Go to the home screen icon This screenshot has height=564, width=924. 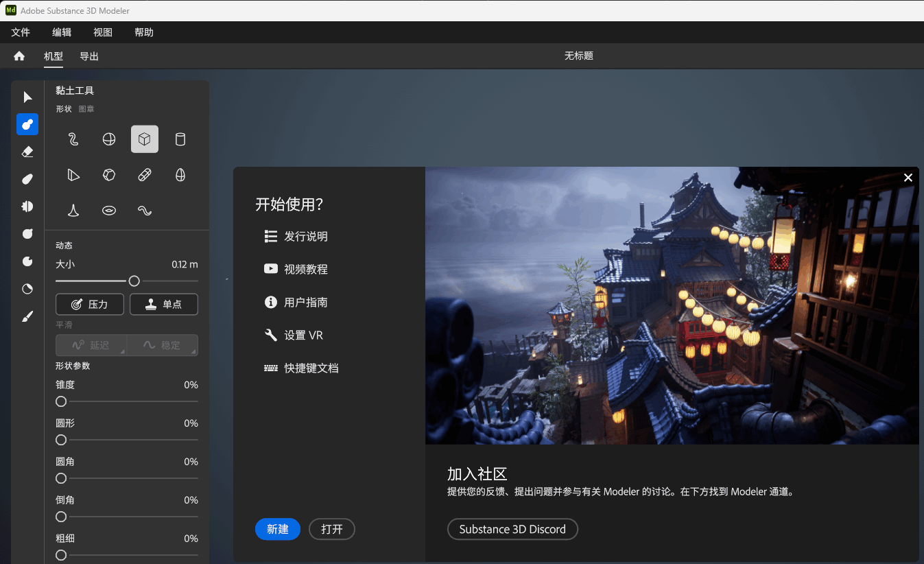coord(19,56)
